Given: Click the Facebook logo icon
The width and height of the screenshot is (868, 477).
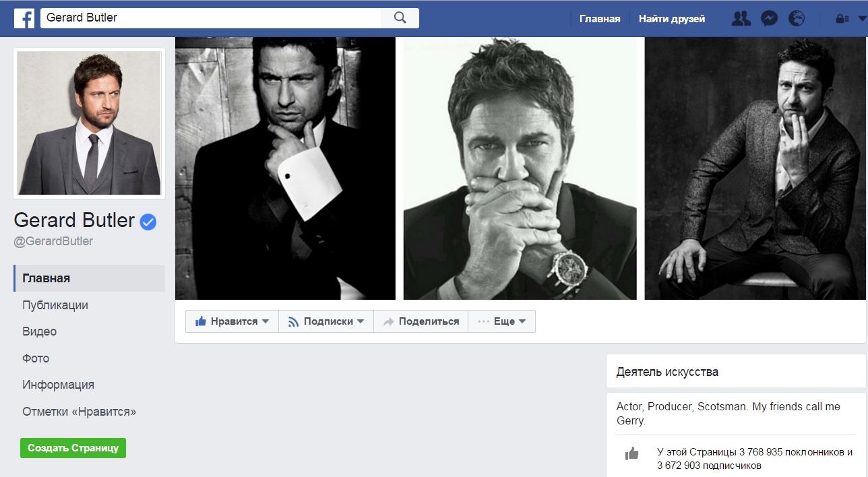Looking at the screenshot, I should [x=24, y=18].
